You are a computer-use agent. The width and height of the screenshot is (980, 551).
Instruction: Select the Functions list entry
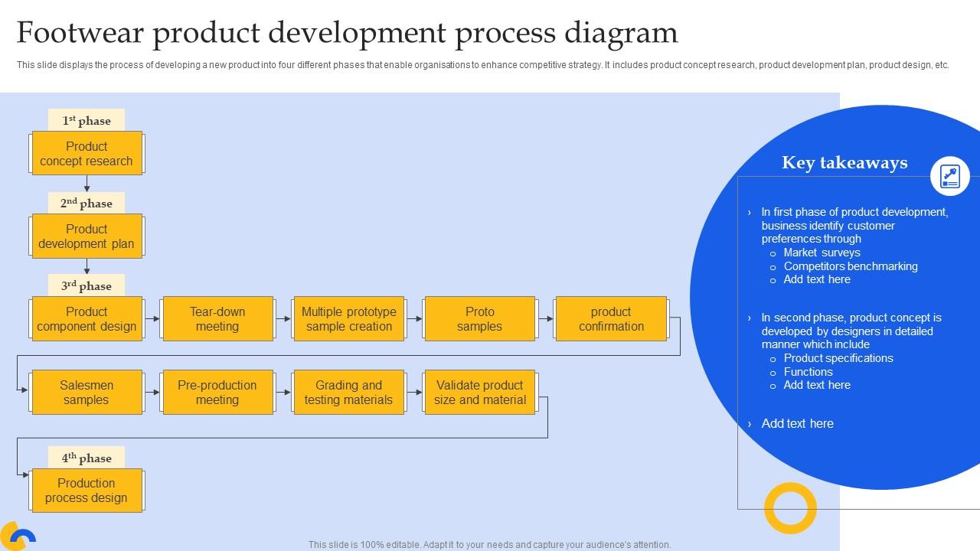(x=808, y=371)
